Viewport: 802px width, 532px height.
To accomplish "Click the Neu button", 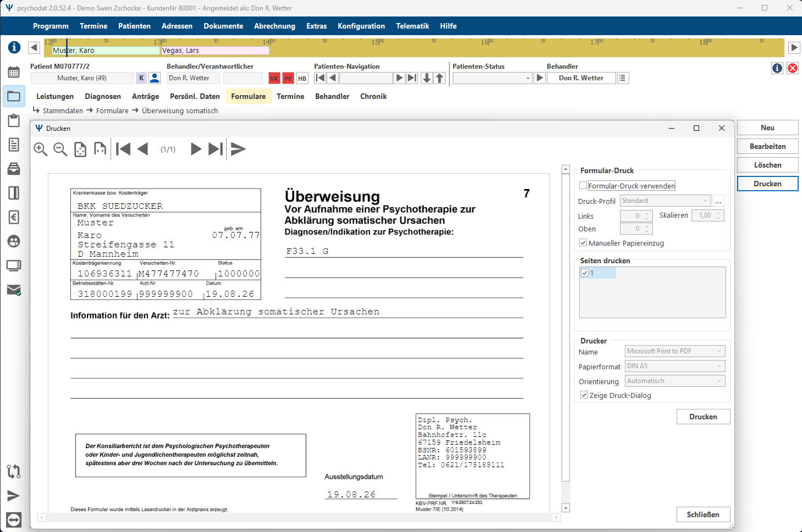I will tap(768, 128).
